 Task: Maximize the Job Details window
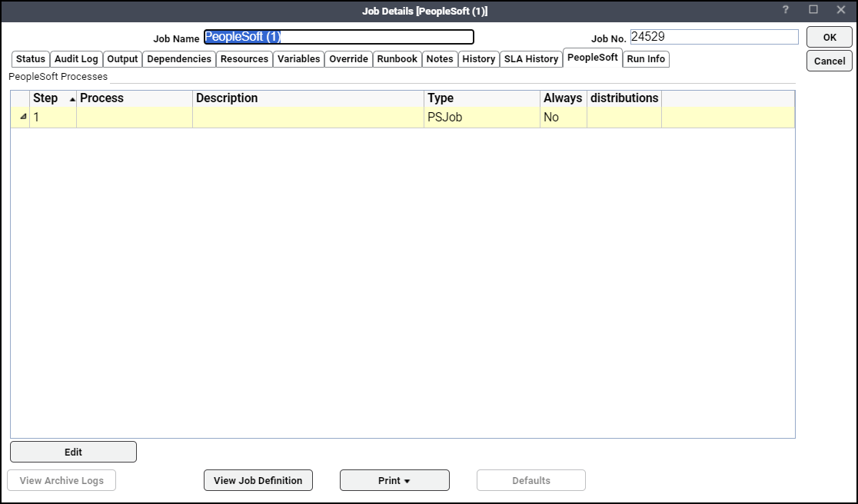tap(813, 10)
